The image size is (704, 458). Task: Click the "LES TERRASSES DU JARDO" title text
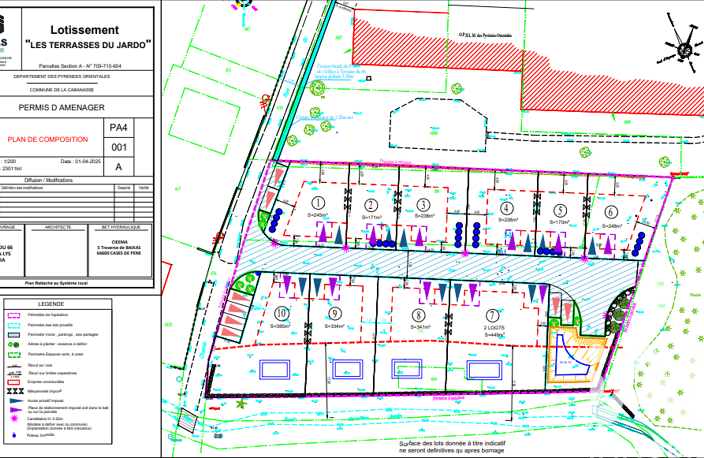pyautogui.click(x=88, y=45)
